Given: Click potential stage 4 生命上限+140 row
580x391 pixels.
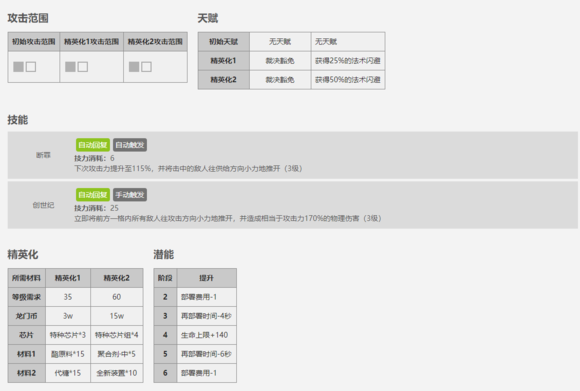Looking at the screenshot, I should [x=195, y=335].
